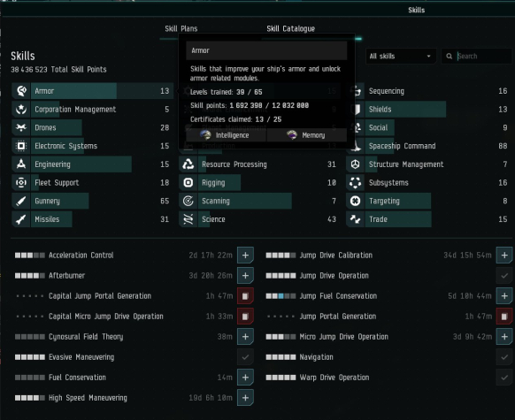Select the Engineering skill group
Screen dimensions: 515x420
93,164
